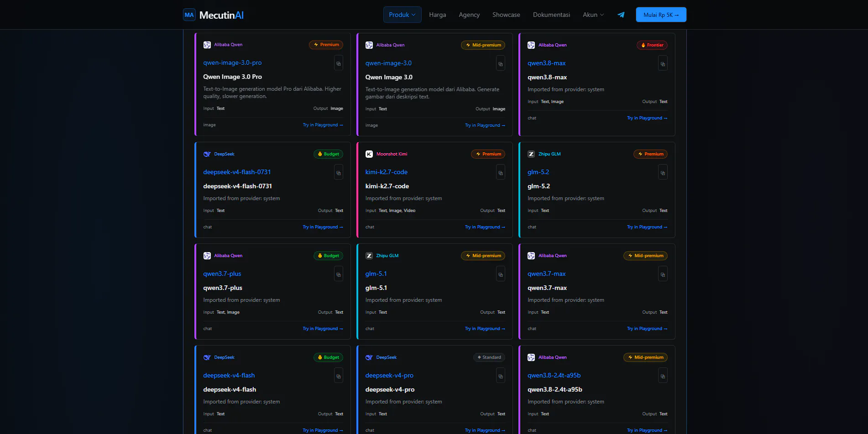Click the bold "deepseek-v4-flash-0731" title
The image size is (868, 434).
pos(238,186)
